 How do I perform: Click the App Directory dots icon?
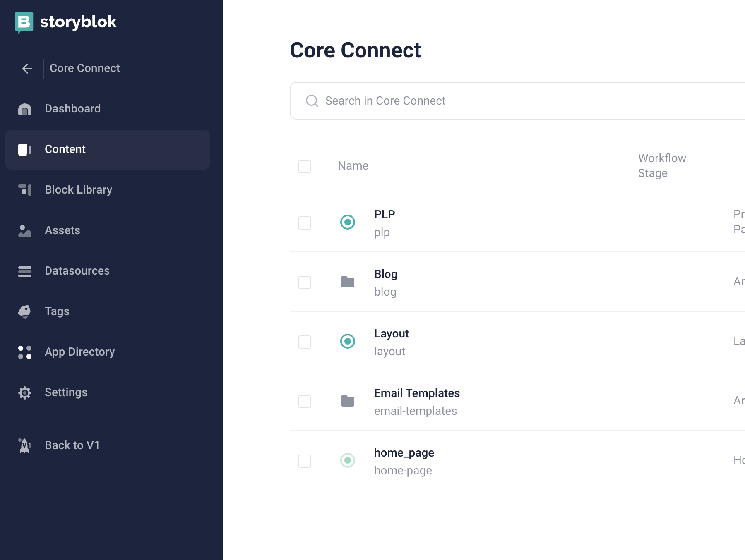25,352
